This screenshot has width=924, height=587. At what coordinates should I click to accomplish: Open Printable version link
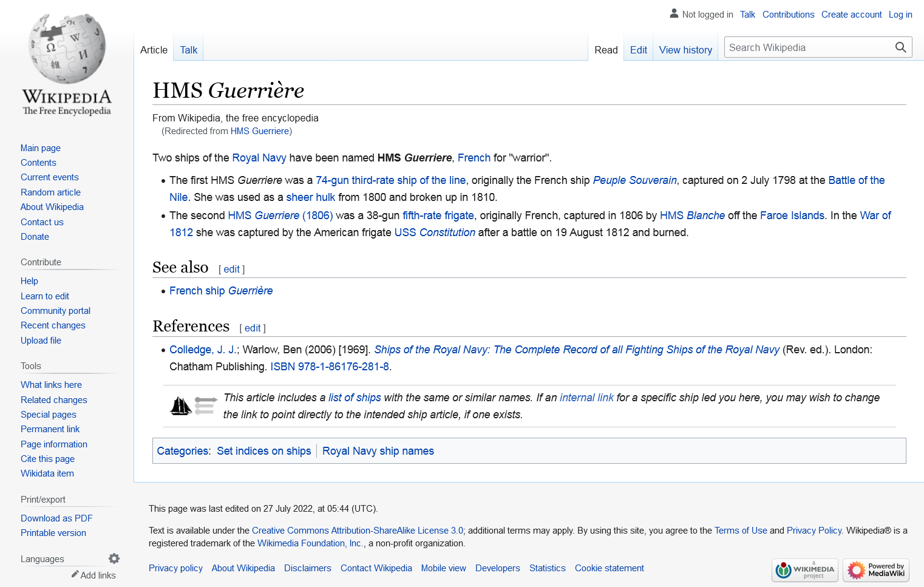53,533
